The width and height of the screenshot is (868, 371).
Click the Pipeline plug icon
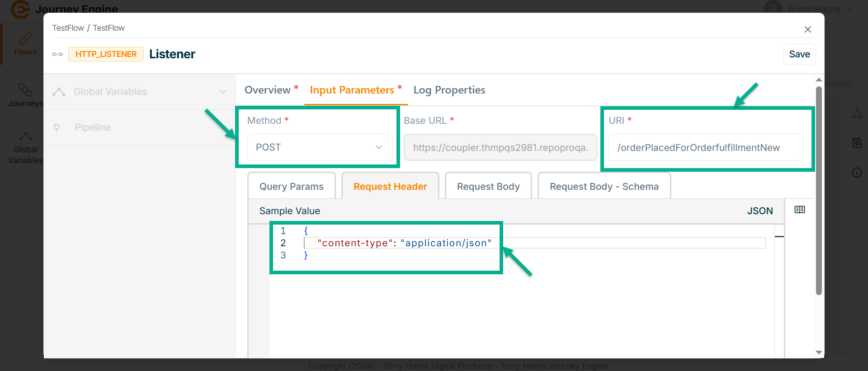point(57,127)
